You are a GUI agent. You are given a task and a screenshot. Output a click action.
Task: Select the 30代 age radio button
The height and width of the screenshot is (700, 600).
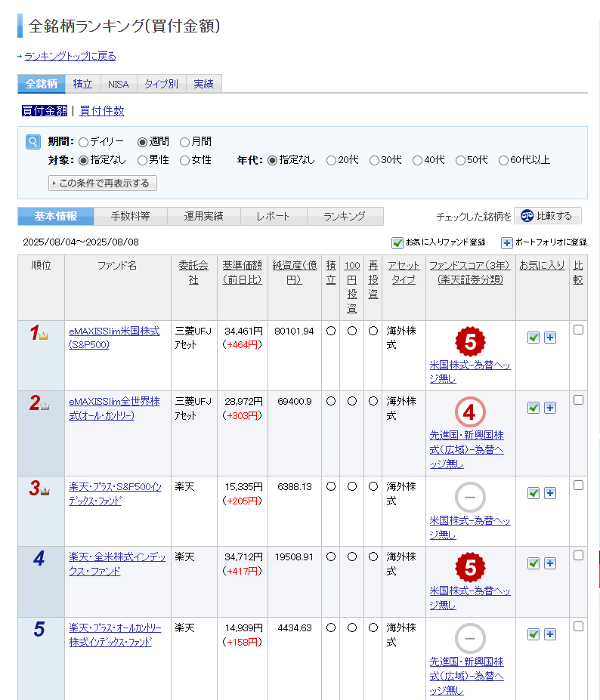[374, 161]
